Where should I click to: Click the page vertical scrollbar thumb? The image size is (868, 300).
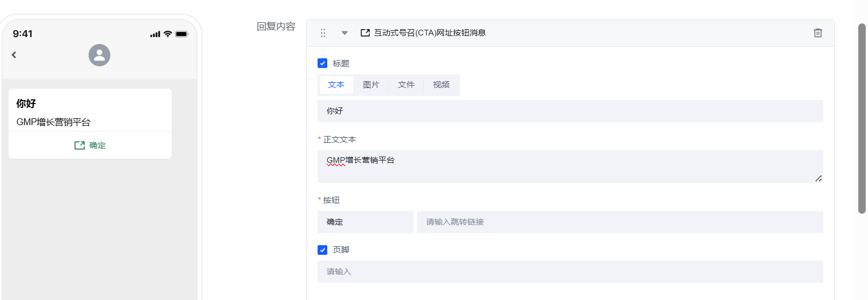[x=862, y=118]
